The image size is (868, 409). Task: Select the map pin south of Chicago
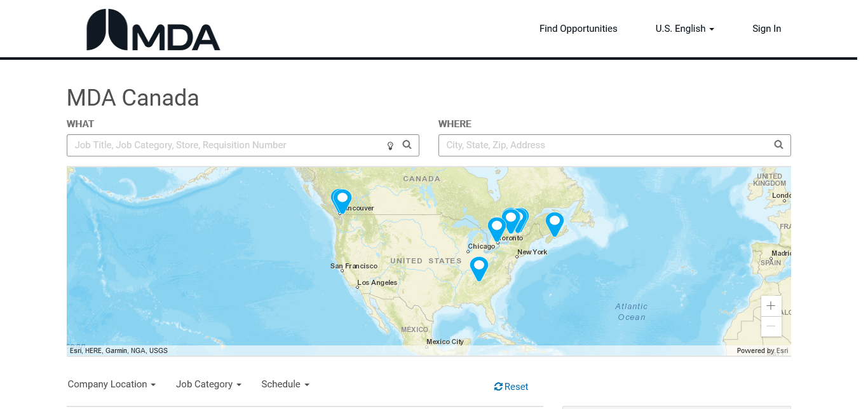pyautogui.click(x=478, y=267)
